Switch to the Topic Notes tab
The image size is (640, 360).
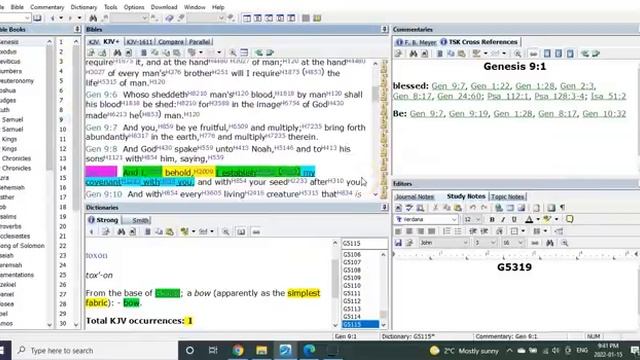click(507, 196)
